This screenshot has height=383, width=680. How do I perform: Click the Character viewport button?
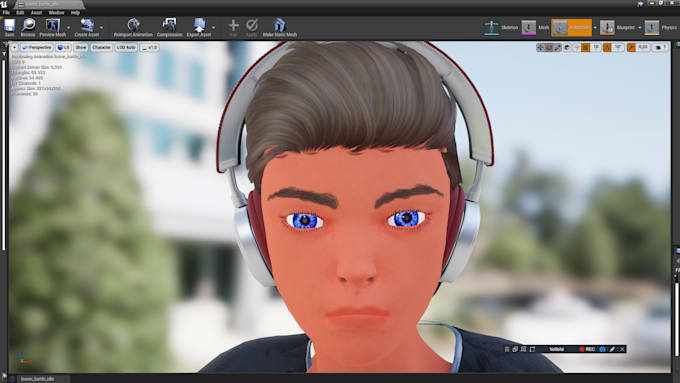pos(101,47)
